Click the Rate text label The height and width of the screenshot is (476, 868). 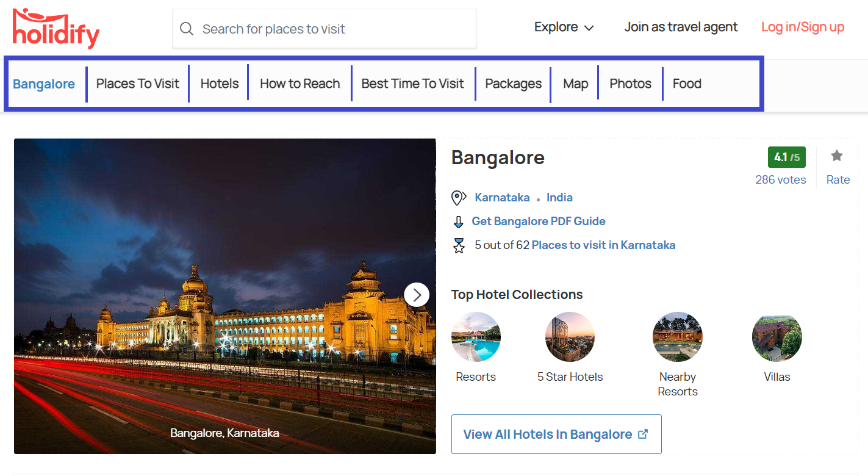pos(838,179)
